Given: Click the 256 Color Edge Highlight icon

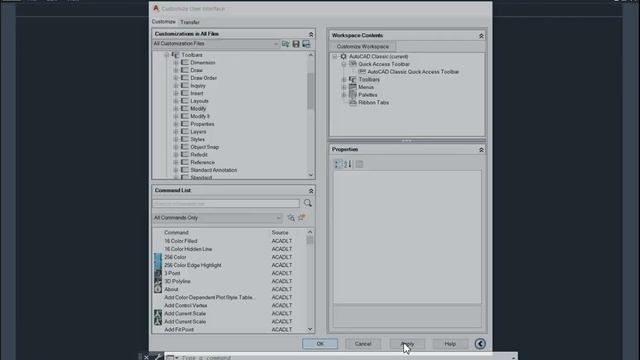Looking at the screenshot, I should coord(158,265).
